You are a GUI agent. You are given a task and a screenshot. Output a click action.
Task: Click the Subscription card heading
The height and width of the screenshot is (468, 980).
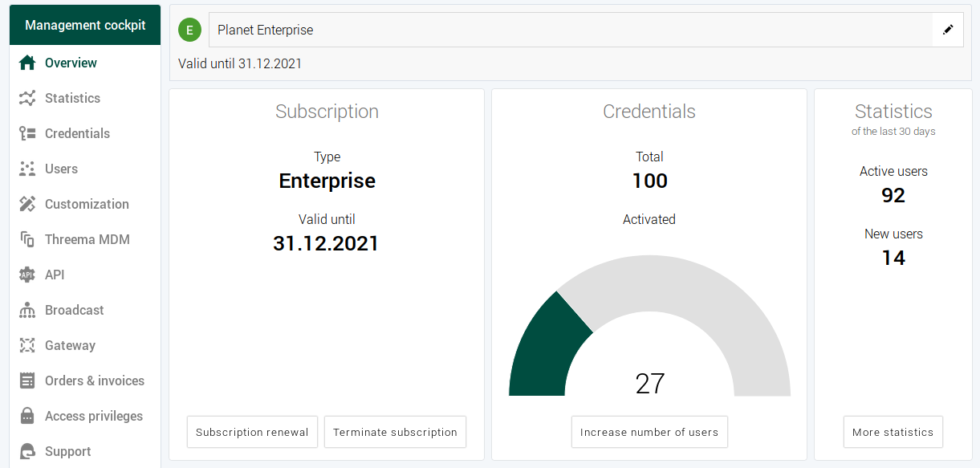(x=327, y=112)
